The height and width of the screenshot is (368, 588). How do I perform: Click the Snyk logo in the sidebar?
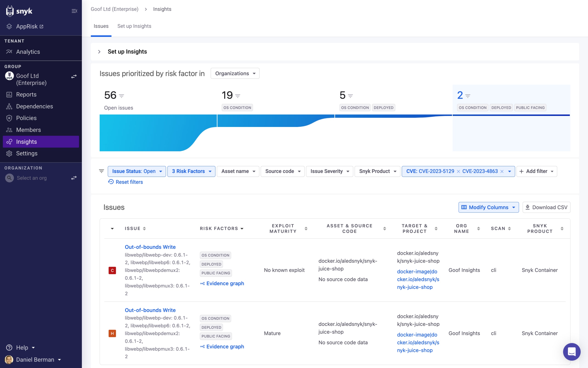(x=19, y=11)
